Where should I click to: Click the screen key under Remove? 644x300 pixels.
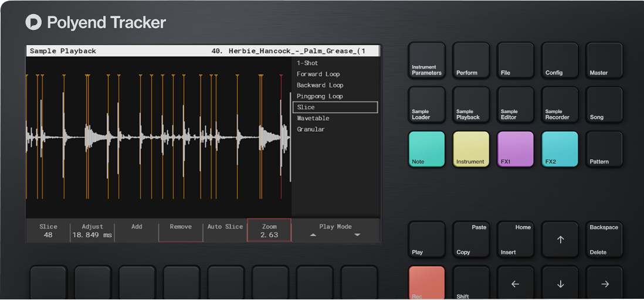181,282
